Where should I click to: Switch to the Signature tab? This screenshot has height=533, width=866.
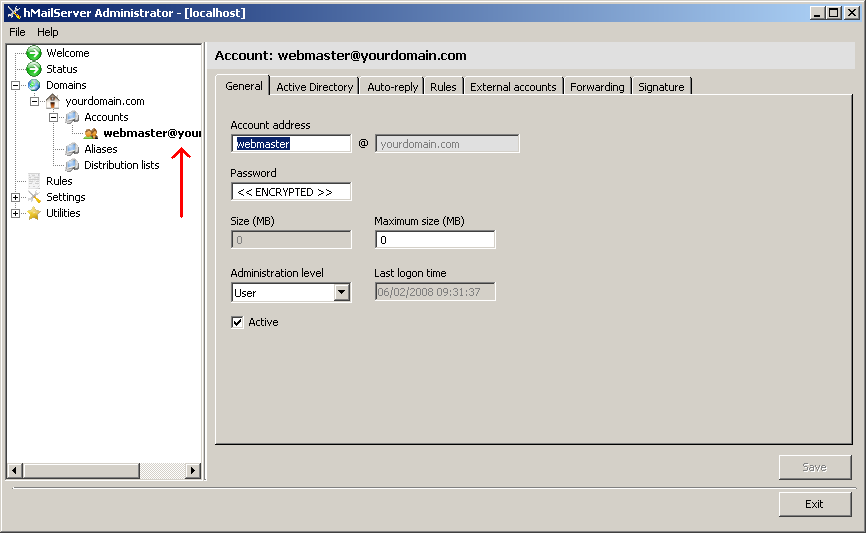(661, 87)
